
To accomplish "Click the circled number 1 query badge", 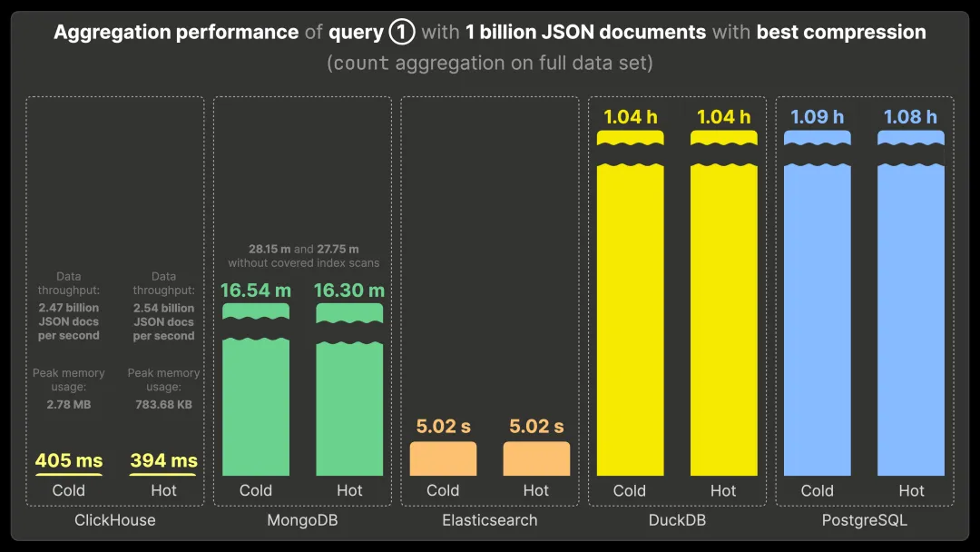I will click(402, 32).
